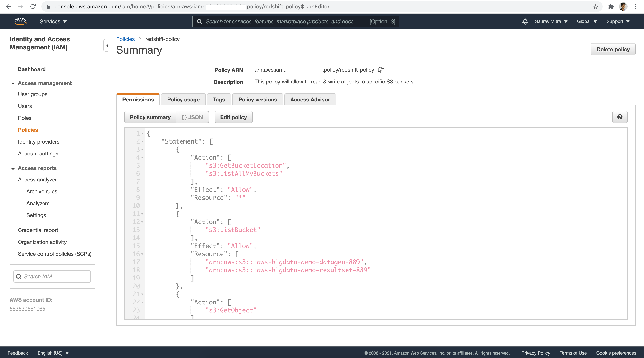Click the notifications bell icon
Image resolution: width=644 pixels, height=358 pixels.
(x=525, y=21)
